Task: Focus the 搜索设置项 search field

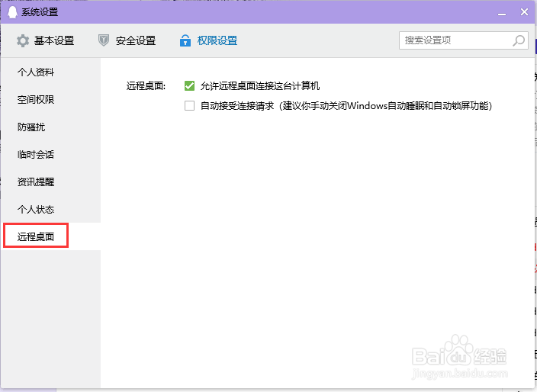Action: [463, 40]
